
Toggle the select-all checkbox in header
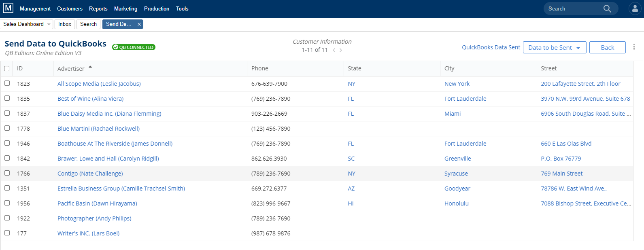[7, 68]
